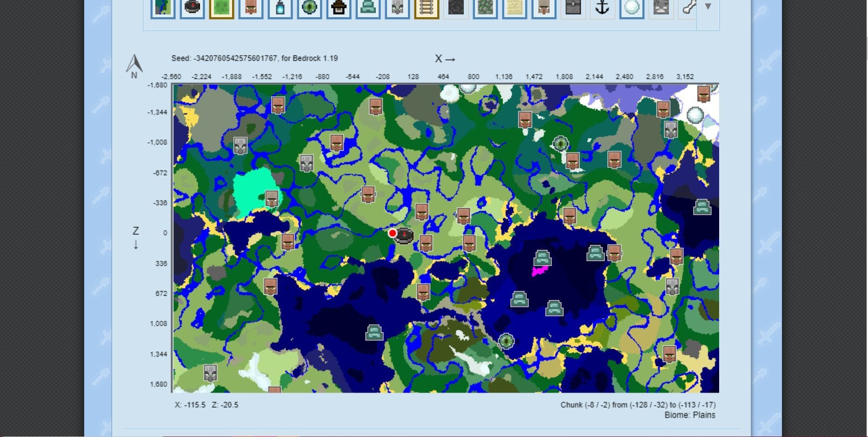Select the pillager outpost marker at map's bottom-left
The width and height of the screenshot is (868, 437).
[210, 373]
